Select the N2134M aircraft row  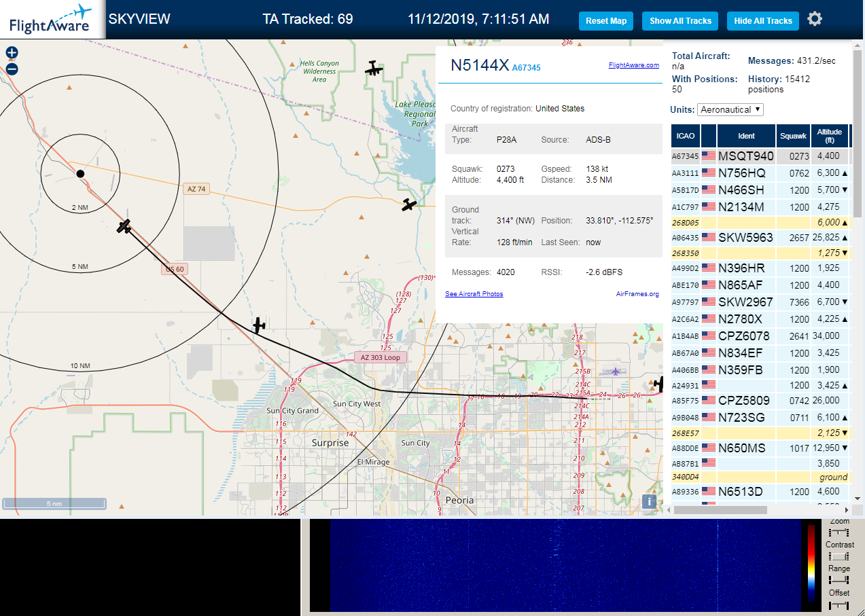pos(760,207)
